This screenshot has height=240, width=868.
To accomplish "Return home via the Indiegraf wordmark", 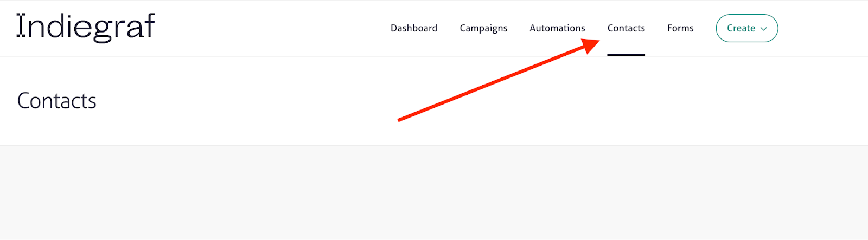I will pos(86,27).
